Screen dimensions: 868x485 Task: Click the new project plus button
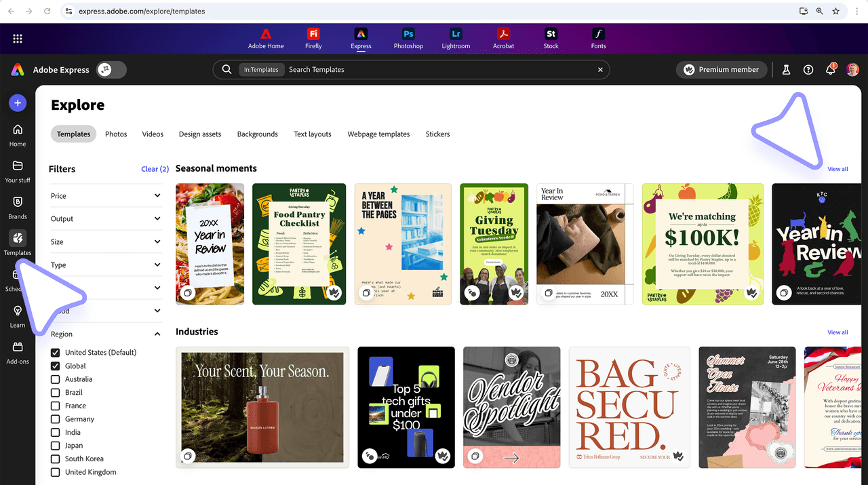[18, 103]
